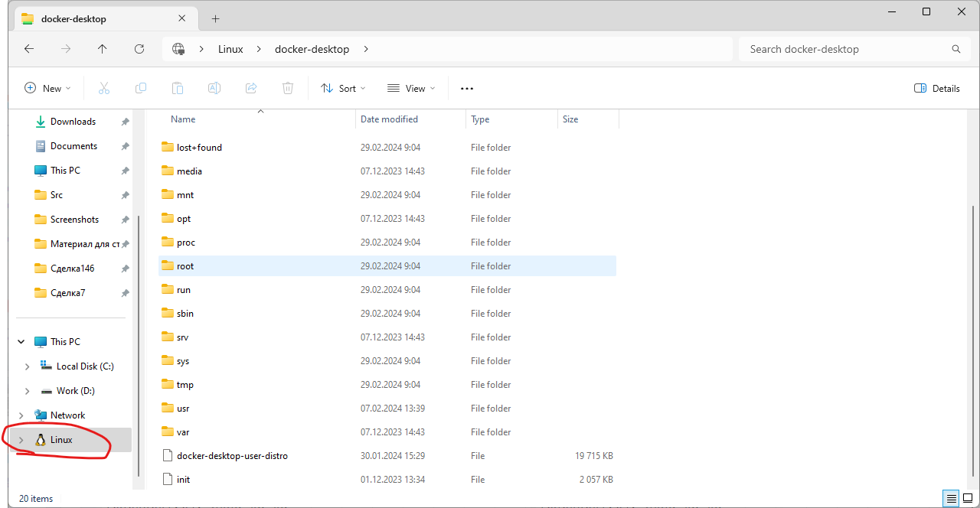Switch to details list view layout
The width and height of the screenshot is (980, 508).
[950, 499]
